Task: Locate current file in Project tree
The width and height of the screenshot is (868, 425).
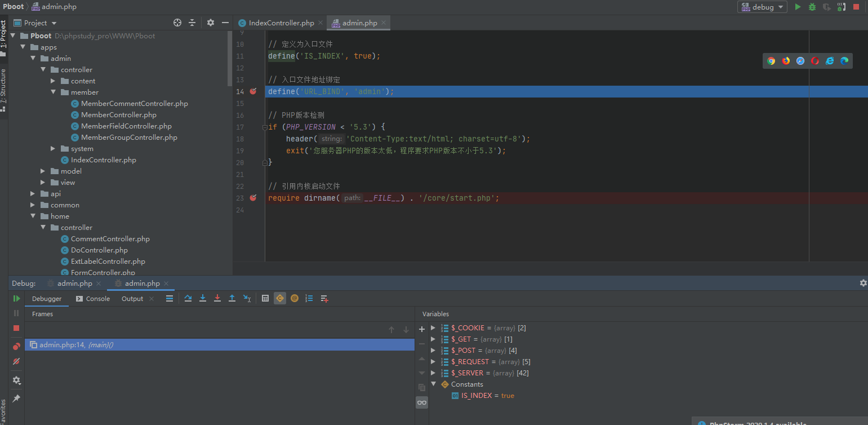Action: pos(177,23)
